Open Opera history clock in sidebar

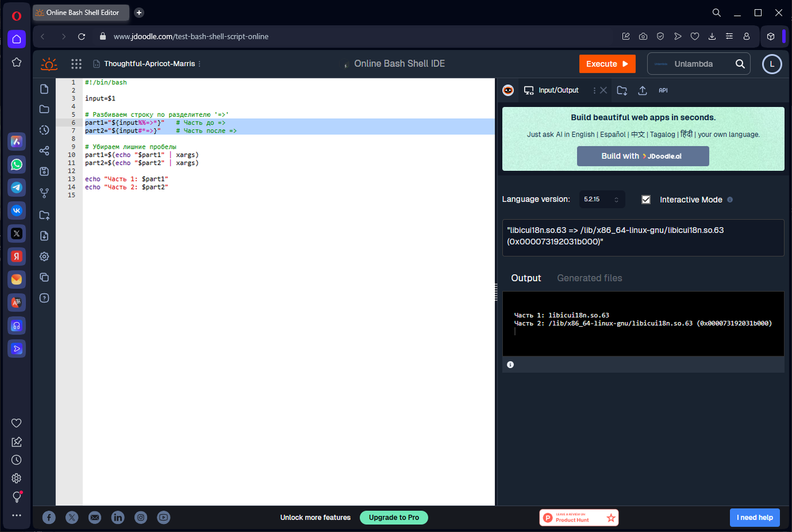pos(16,460)
